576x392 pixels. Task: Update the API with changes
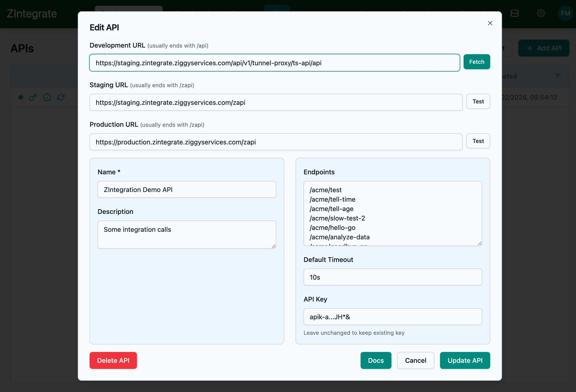[x=465, y=360]
